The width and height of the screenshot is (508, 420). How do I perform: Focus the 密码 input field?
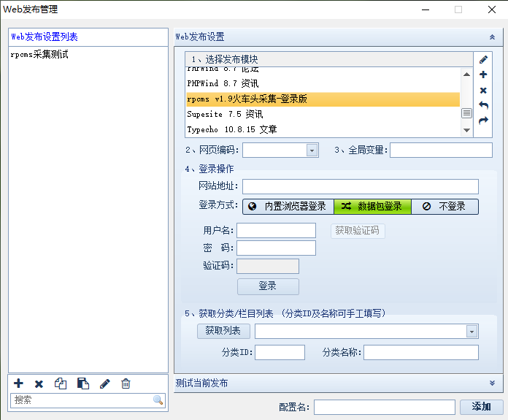(x=276, y=248)
